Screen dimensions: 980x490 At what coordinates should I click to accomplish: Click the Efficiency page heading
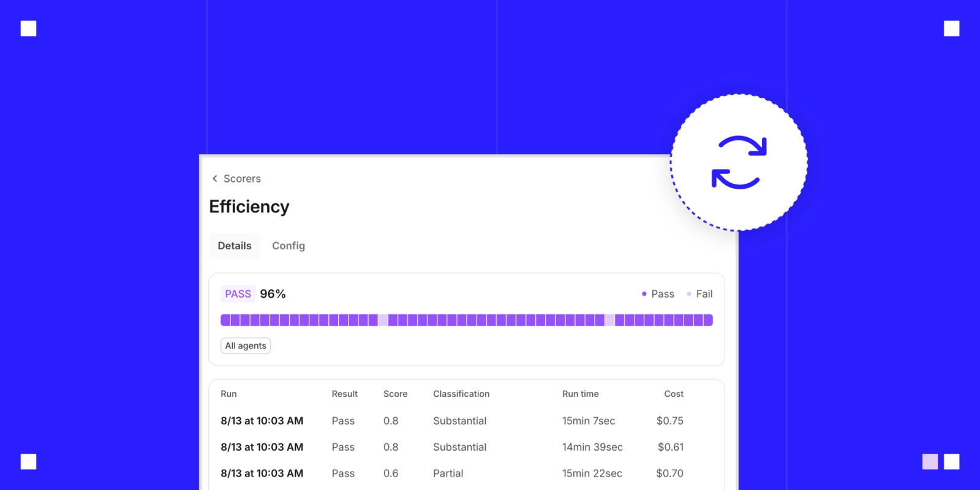click(249, 207)
